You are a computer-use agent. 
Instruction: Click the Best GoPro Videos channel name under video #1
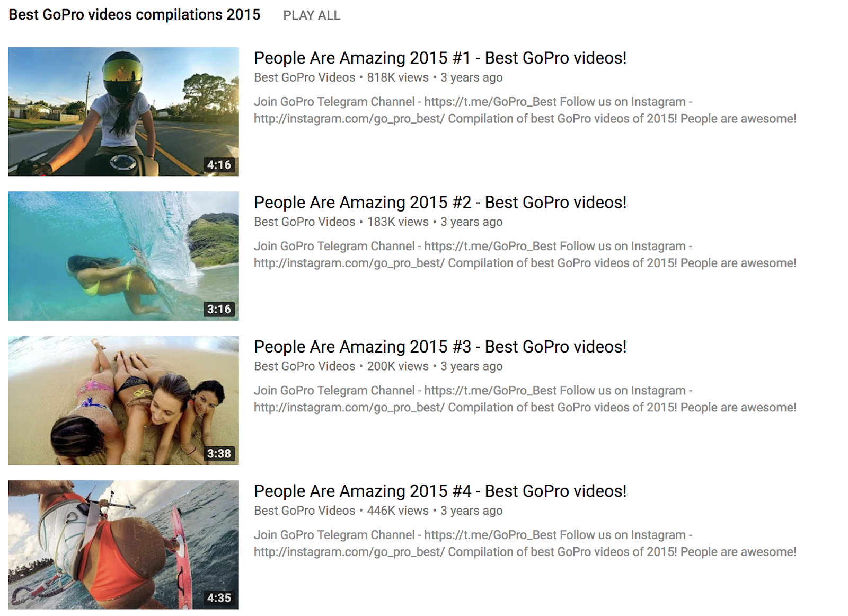[304, 77]
